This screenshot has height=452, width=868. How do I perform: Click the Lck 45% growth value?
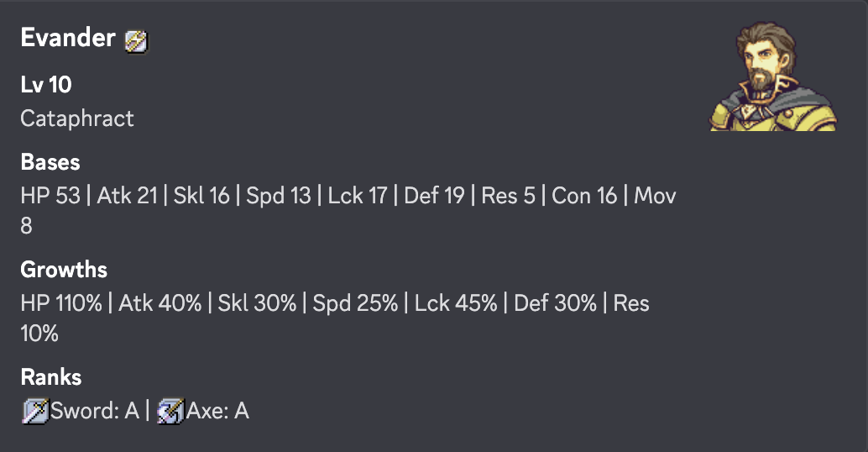click(456, 303)
